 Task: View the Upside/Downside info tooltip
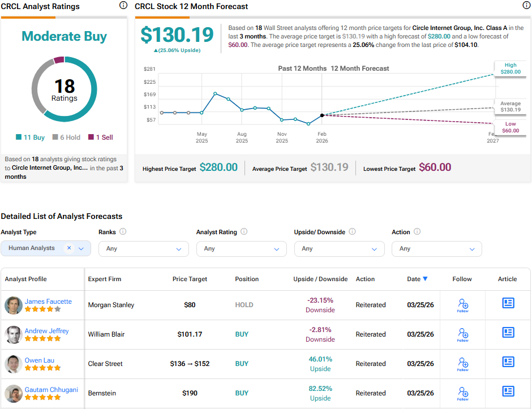tap(352, 231)
